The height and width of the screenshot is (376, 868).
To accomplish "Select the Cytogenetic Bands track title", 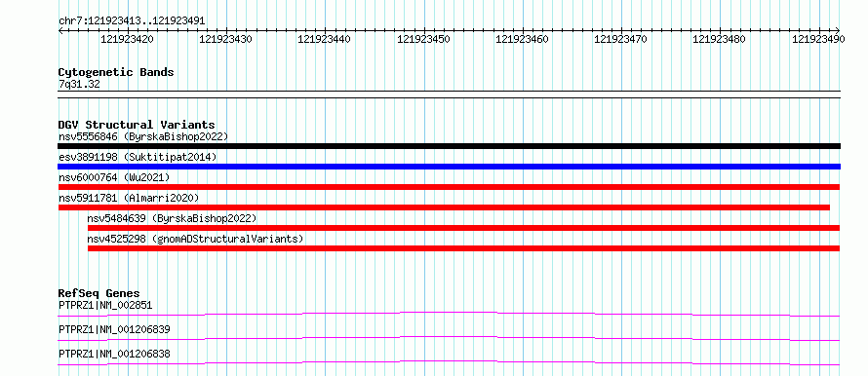I will pos(116,72).
